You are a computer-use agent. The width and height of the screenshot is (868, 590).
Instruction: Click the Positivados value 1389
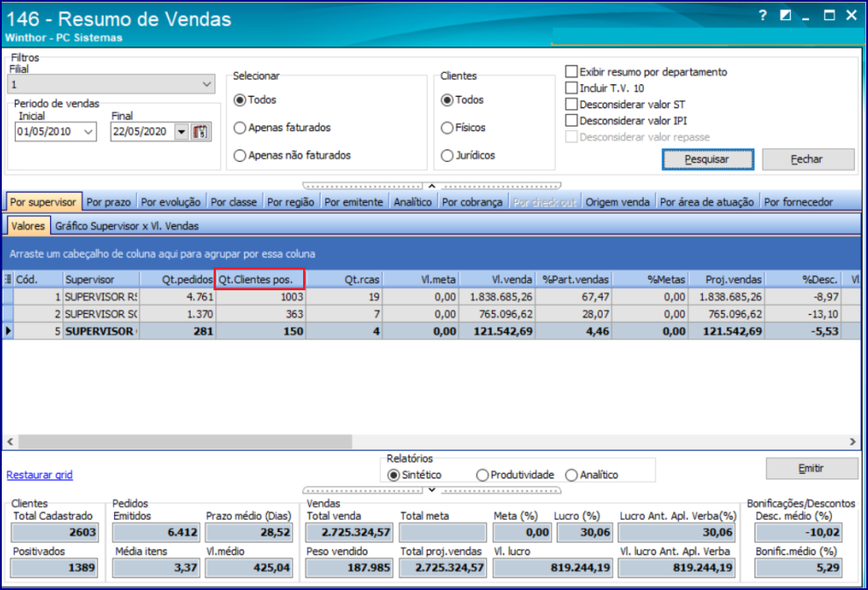(54, 568)
